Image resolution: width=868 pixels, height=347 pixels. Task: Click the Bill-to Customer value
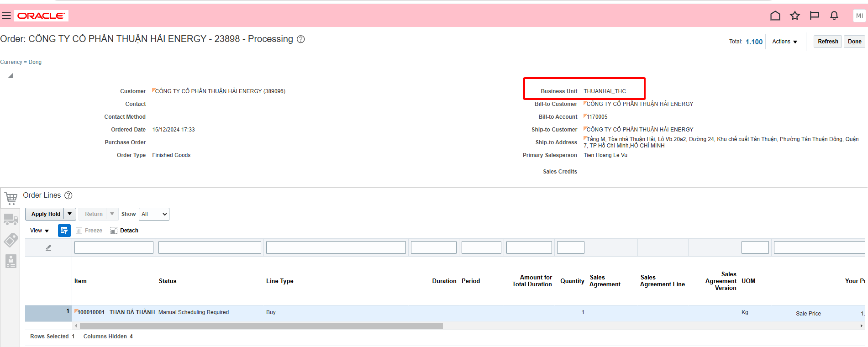pyautogui.click(x=640, y=104)
